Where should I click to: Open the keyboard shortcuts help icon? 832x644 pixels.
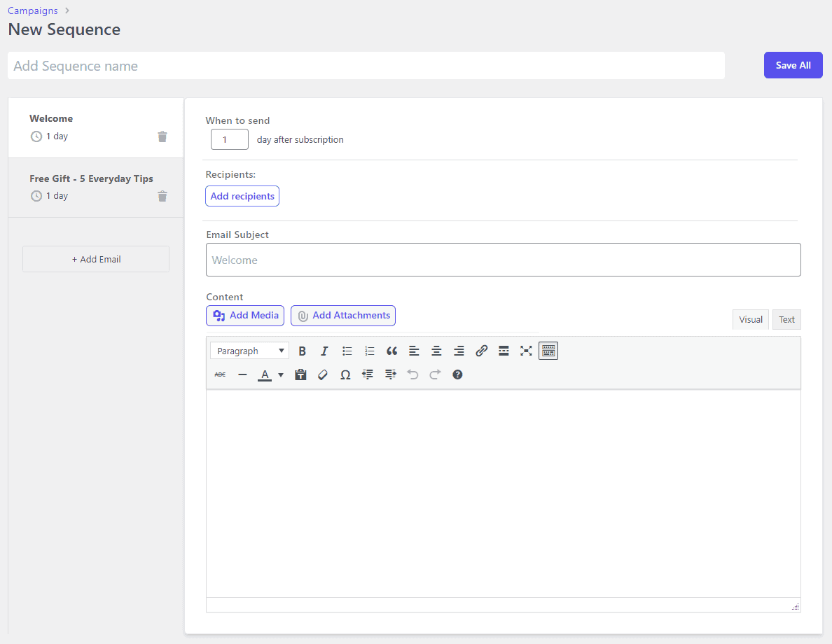coord(457,375)
